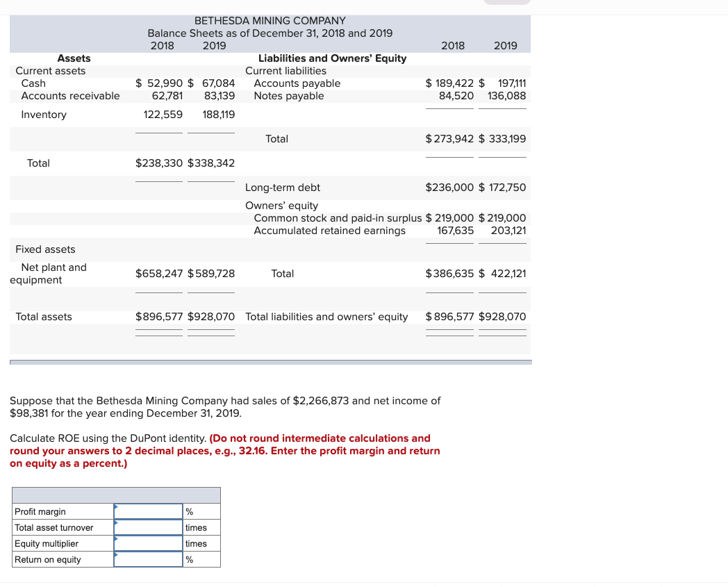Select the 'Cash' row label
Screen dimensions: 728x587
[x=33, y=83]
